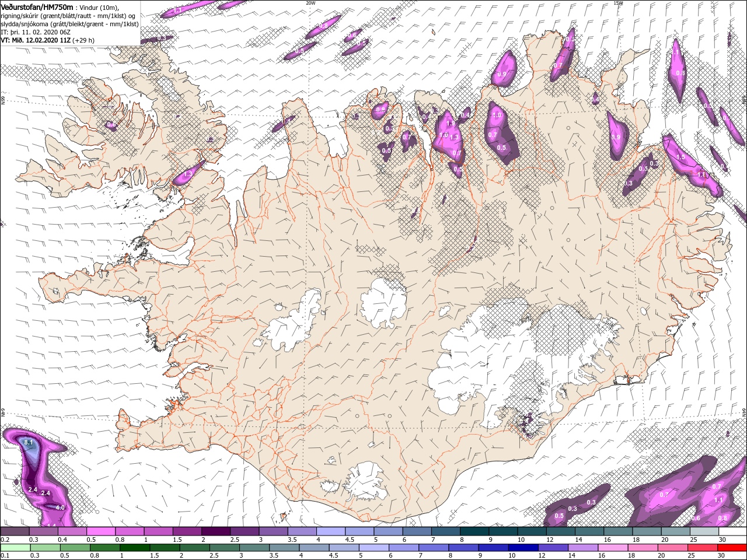Image resolution: width=747 pixels, height=560 pixels.
Task: Pick dark purple swatch between 2 and 2.5
Action: [215, 531]
